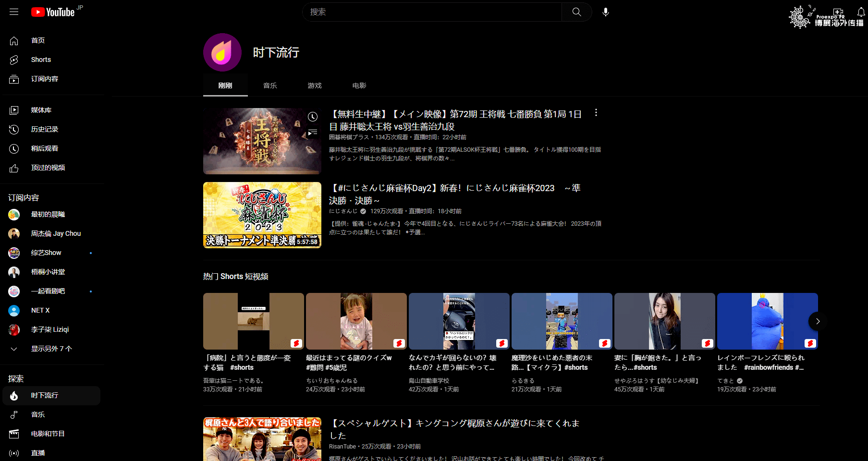Open にじさんじ麻雀杯Day2 video title

pyautogui.click(x=454, y=194)
